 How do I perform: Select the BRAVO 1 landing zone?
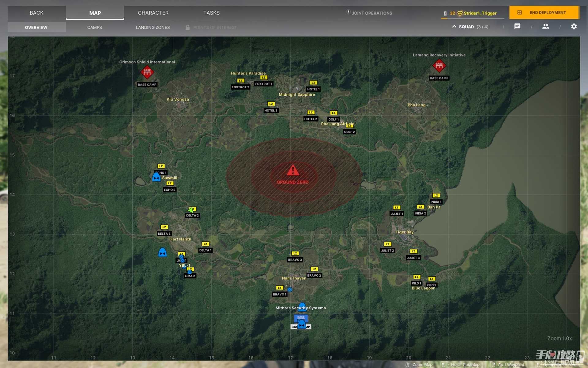point(279,291)
